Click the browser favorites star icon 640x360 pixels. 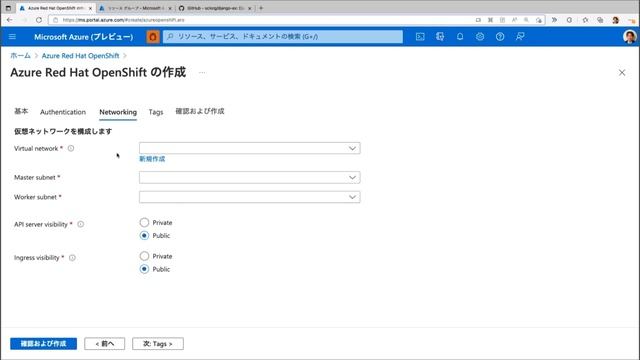point(585,20)
